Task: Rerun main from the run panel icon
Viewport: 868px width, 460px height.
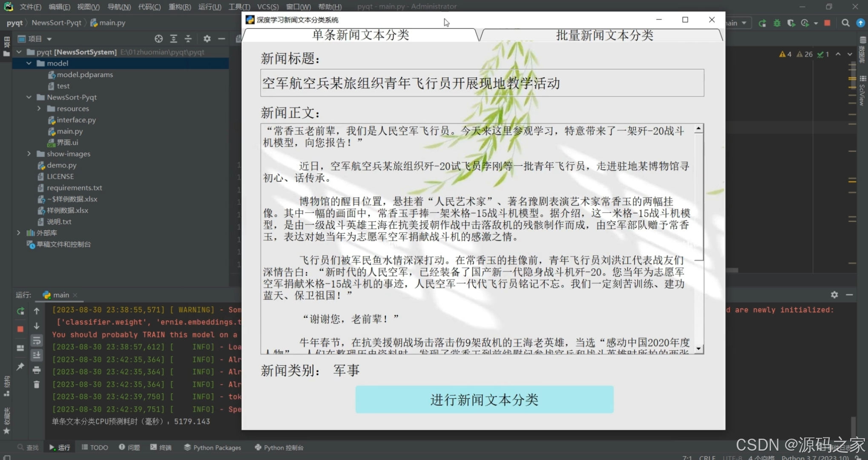Action: [x=20, y=311]
